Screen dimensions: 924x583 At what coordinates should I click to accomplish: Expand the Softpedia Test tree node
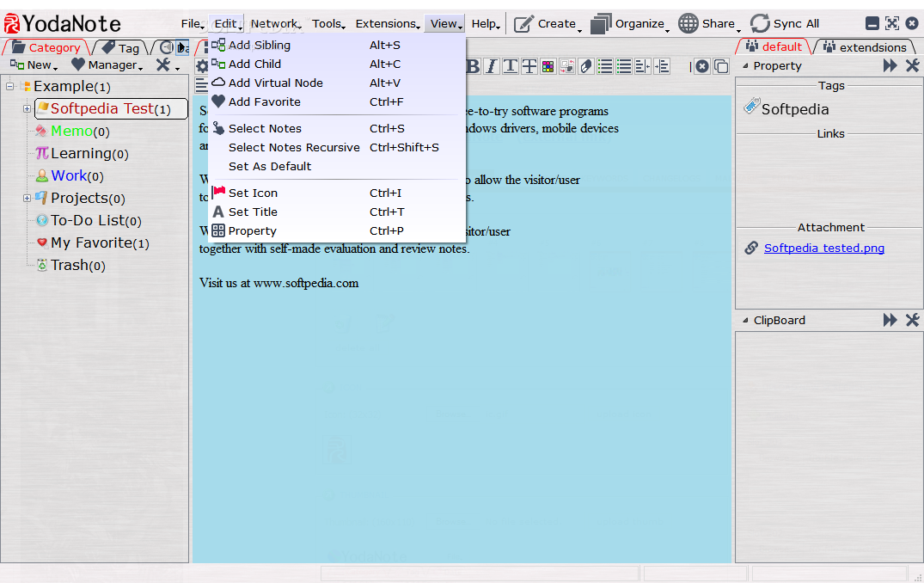[27, 108]
